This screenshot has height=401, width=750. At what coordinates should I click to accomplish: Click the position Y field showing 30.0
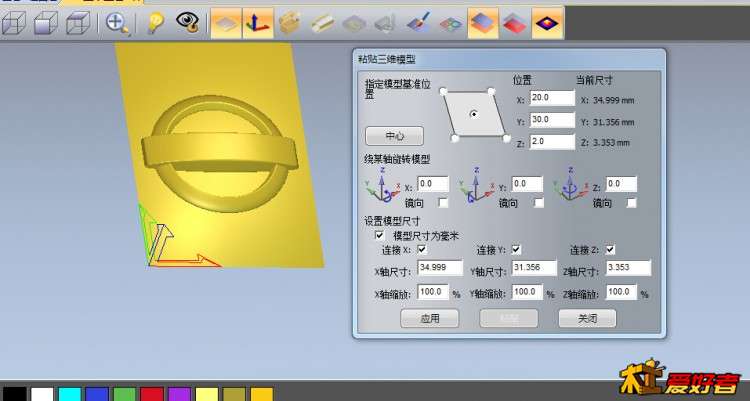[552, 120]
